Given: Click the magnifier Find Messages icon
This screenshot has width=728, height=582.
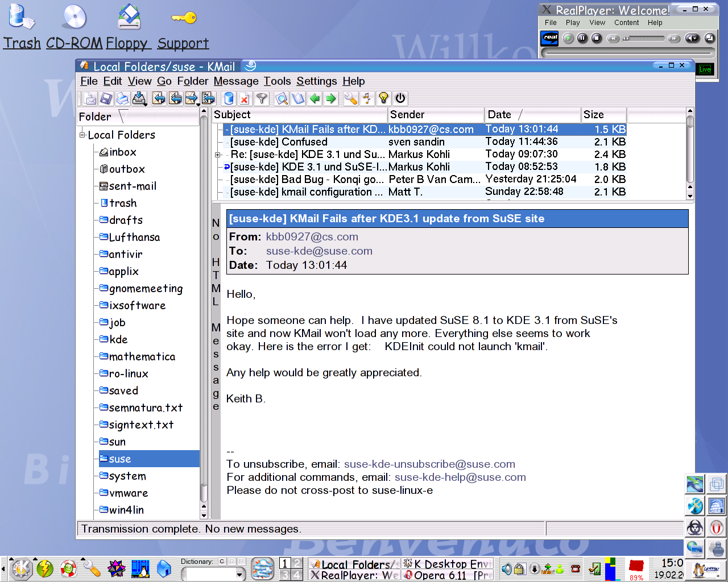Looking at the screenshot, I should 282,98.
